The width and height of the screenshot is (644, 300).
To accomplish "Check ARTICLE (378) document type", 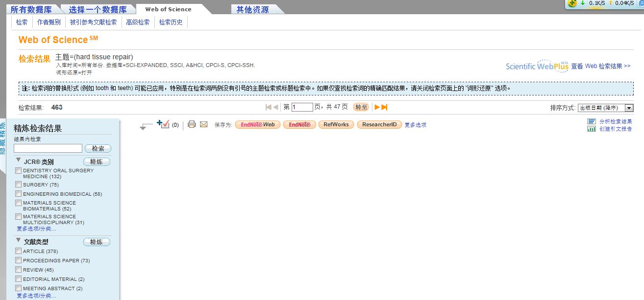I will click(18, 251).
